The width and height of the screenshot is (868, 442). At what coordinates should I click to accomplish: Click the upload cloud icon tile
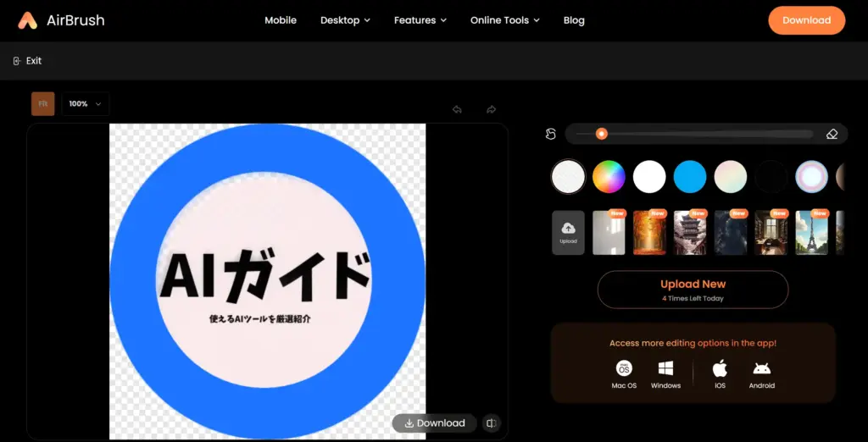(568, 232)
